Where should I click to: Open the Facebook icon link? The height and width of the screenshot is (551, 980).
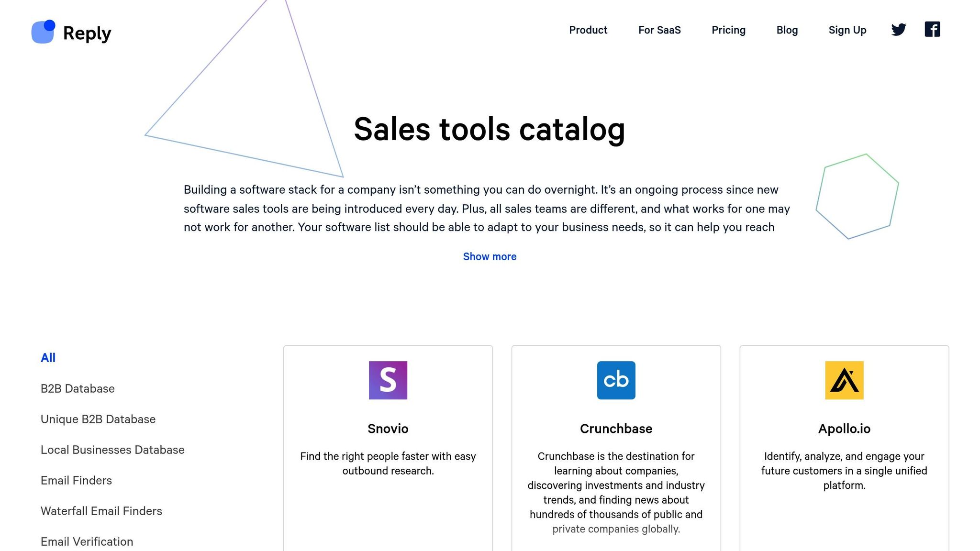click(932, 30)
